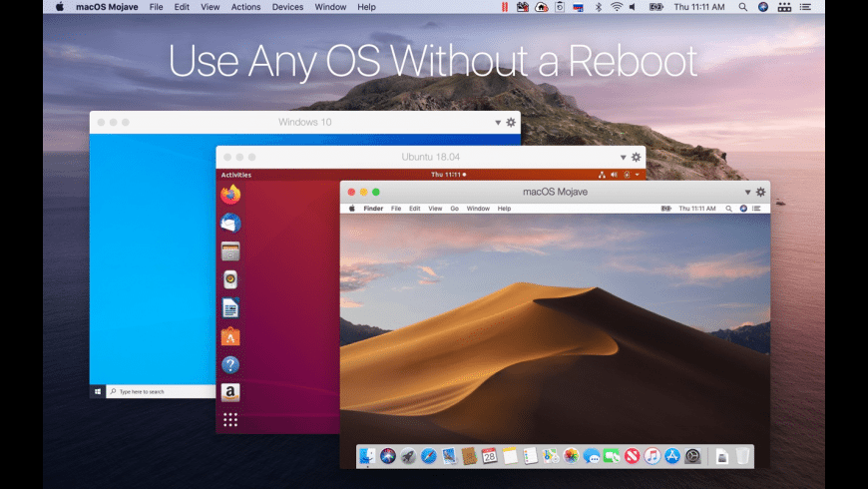868x489 pixels.
Task: Open host View menu in top bar
Action: pos(210,7)
